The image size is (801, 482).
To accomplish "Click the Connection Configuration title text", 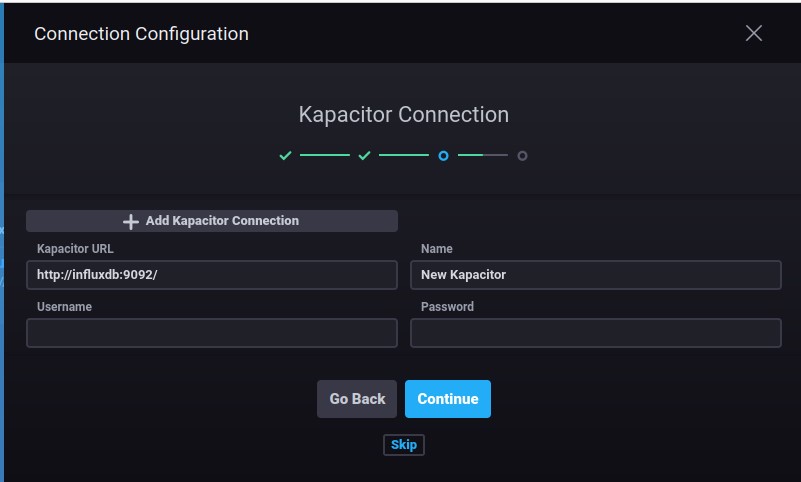I will click(141, 34).
